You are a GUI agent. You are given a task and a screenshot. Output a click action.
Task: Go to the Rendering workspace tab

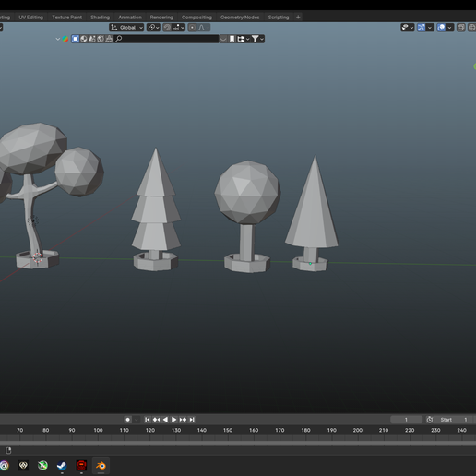click(161, 18)
